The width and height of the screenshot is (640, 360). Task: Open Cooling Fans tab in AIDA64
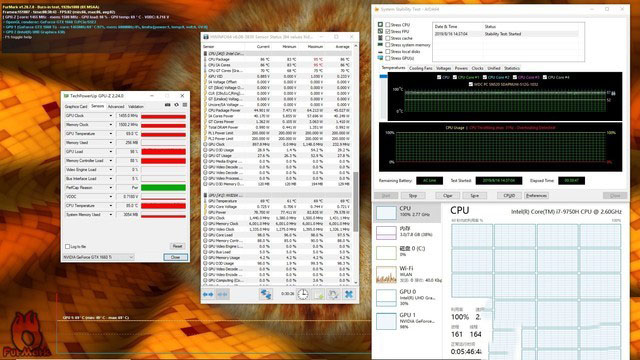click(420, 68)
